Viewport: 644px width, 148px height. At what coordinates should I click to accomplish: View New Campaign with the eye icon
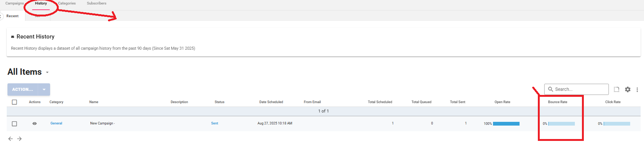(x=34, y=123)
